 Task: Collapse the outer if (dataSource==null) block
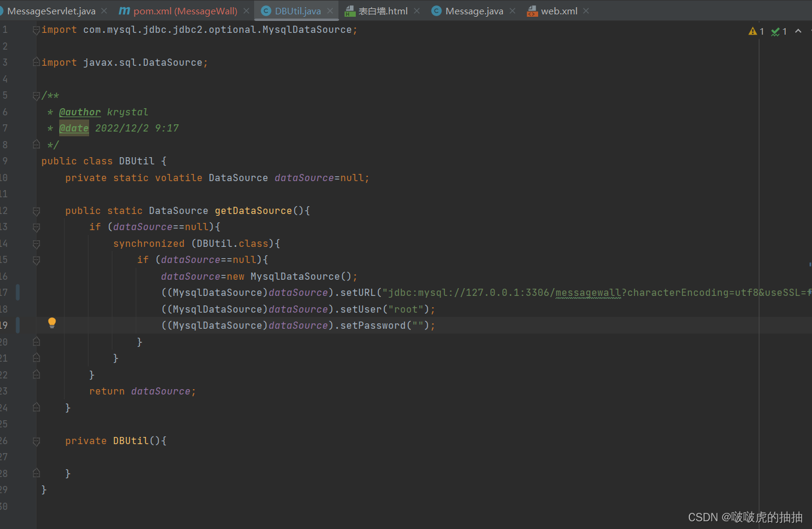click(36, 227)
